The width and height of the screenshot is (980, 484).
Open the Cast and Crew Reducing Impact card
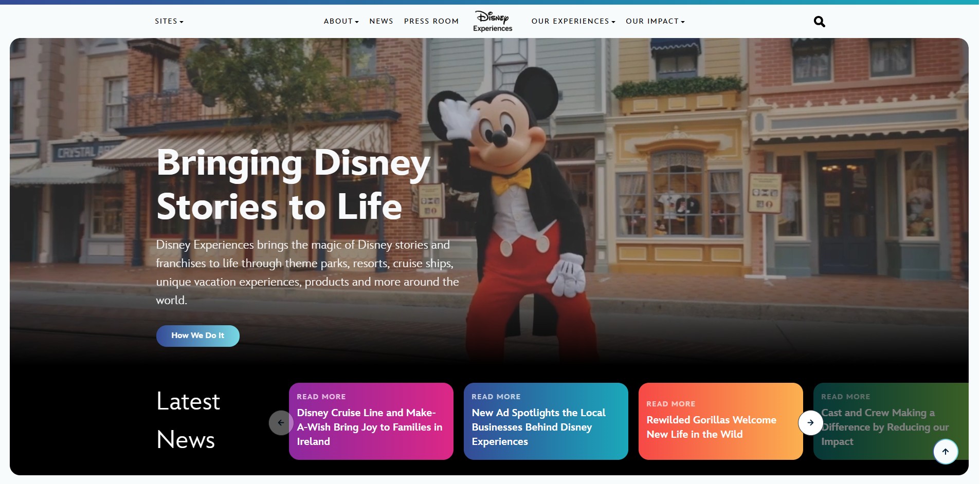(x=891, y=421)
